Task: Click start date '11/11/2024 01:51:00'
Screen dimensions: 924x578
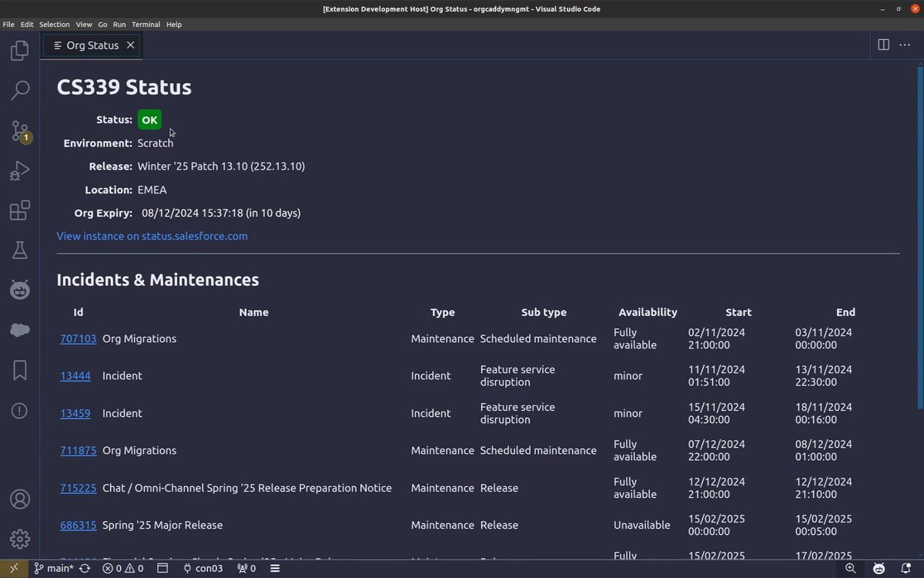Action: pos(717,375)
